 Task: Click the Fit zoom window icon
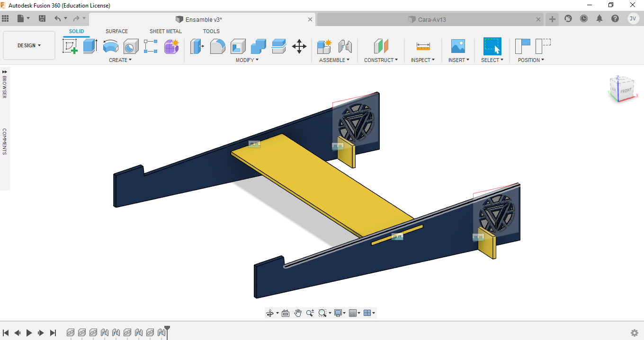coord(322,313)
